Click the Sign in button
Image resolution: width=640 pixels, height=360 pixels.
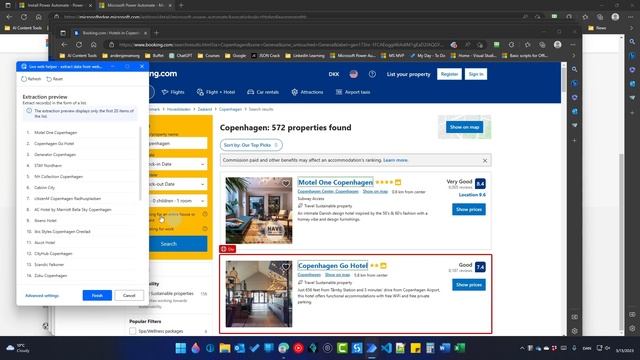coord(476,74)
